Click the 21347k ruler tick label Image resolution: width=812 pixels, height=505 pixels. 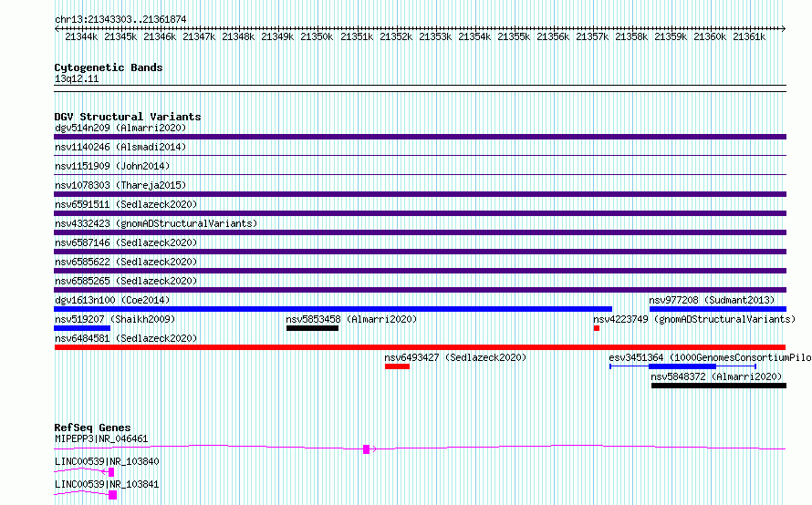tap(199, 36)
